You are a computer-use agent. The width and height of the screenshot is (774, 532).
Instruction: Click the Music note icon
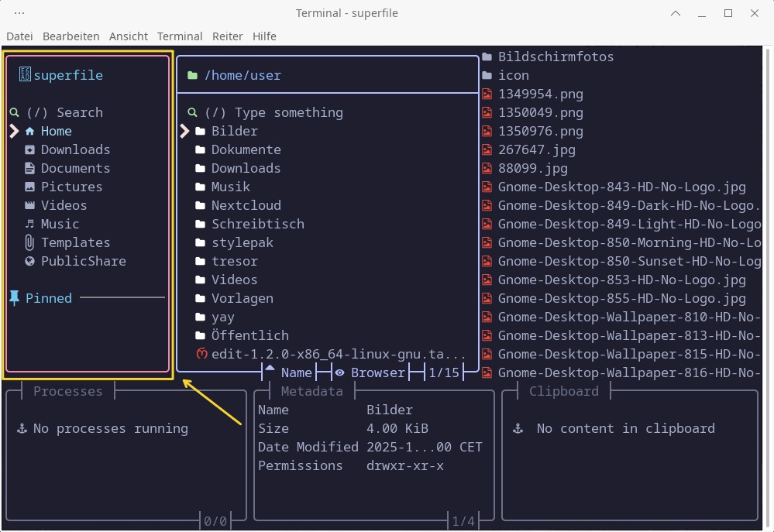[x=29, y=225]
